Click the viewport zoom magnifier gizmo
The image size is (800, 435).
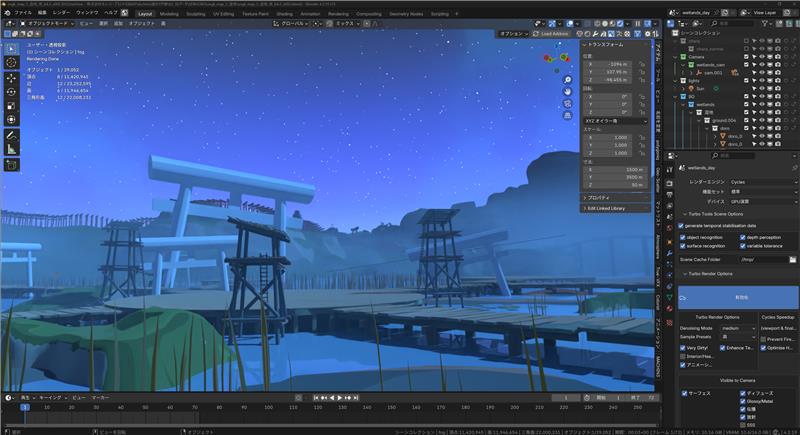pyautogui.click(x=567, y=77)
